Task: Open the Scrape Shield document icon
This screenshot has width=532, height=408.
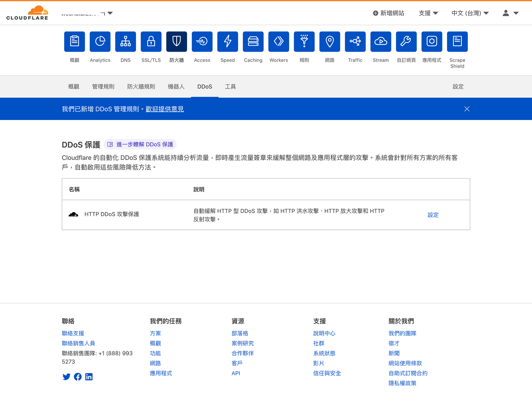Action: [457, 41]
